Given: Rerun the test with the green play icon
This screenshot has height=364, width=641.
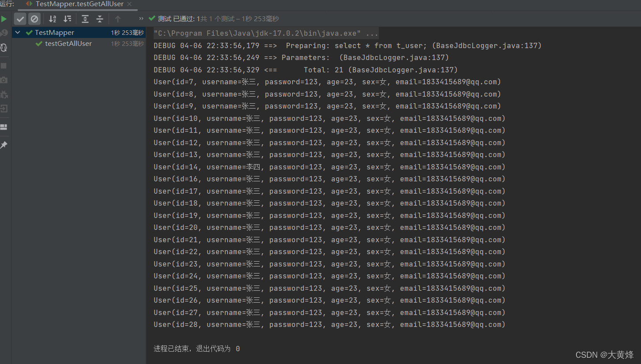Looking at the screenshot, I should 4,19.
